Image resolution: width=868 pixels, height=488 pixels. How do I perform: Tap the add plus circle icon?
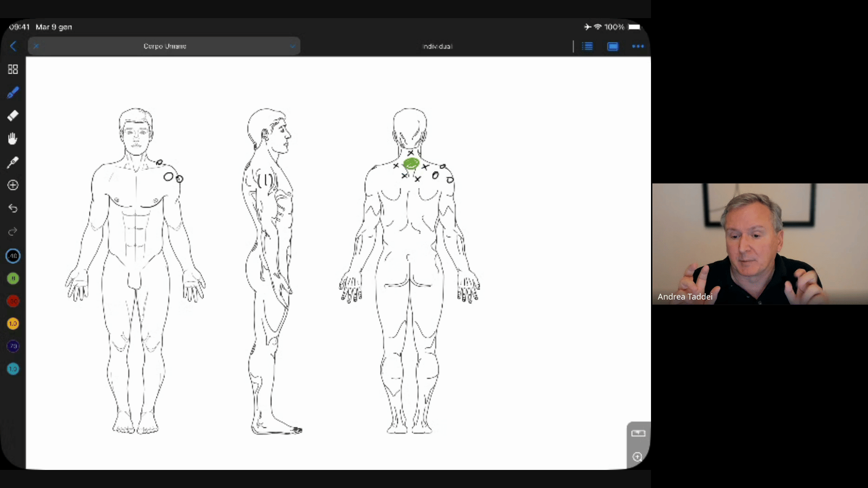(13, 185)
